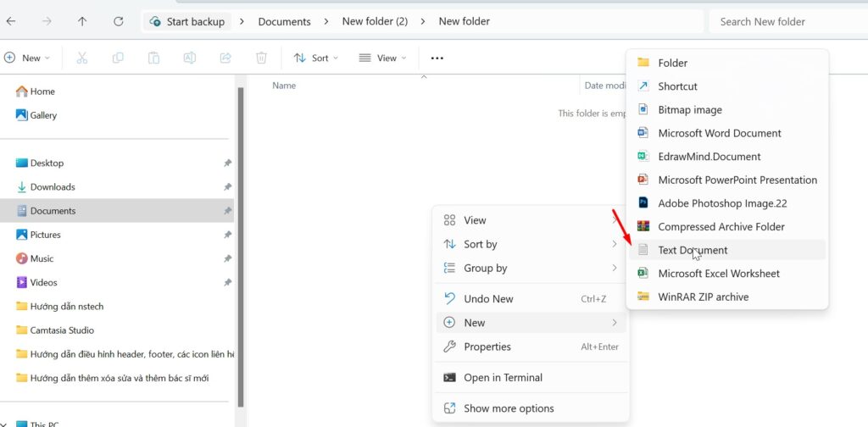Click the Rename icon in toolbar

click(x=190, y=58)
